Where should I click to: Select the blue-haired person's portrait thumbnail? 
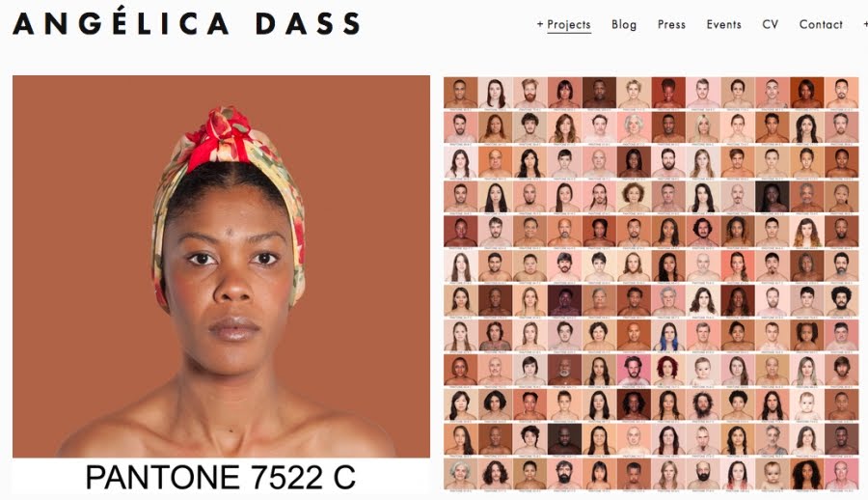(x=668, y=336)
